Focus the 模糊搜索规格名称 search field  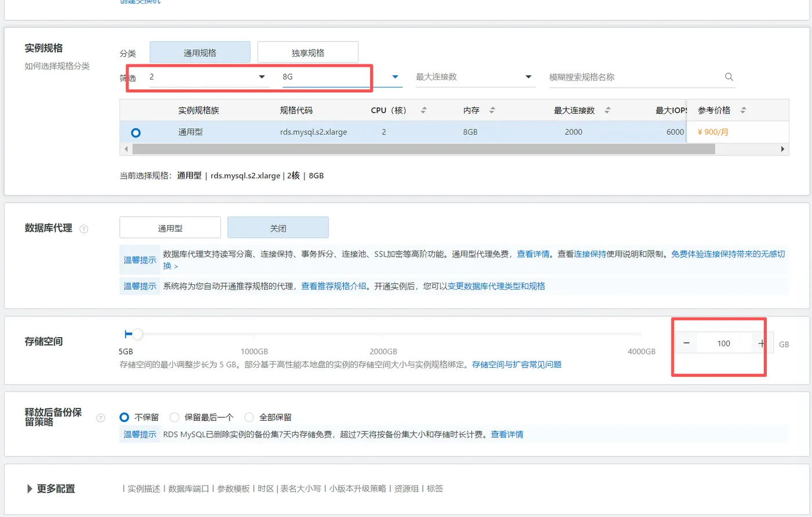(635, 77)
